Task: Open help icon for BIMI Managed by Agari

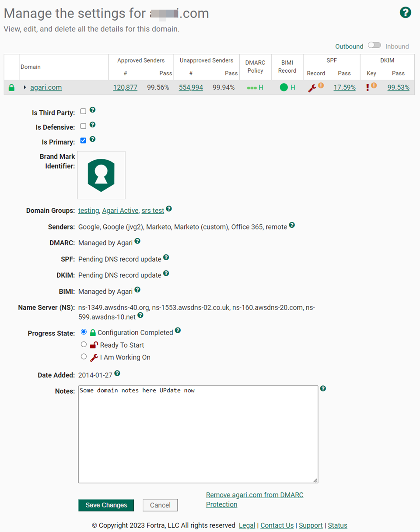Action: [x=137, y=290]
